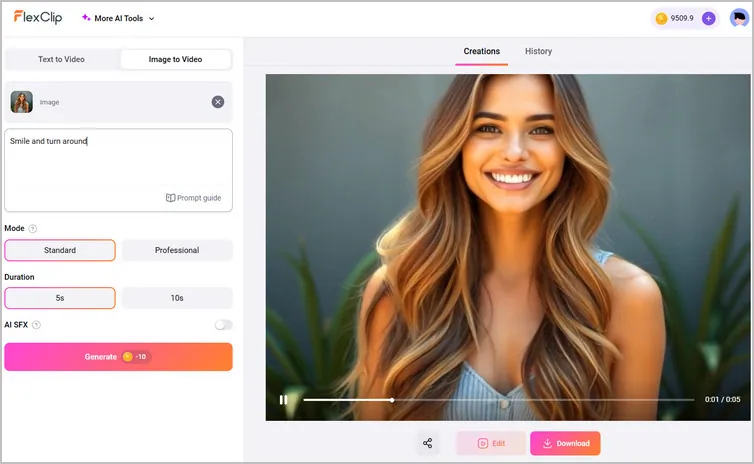Choose the 5s duration option
754x464 pixels.
(60, 298)
